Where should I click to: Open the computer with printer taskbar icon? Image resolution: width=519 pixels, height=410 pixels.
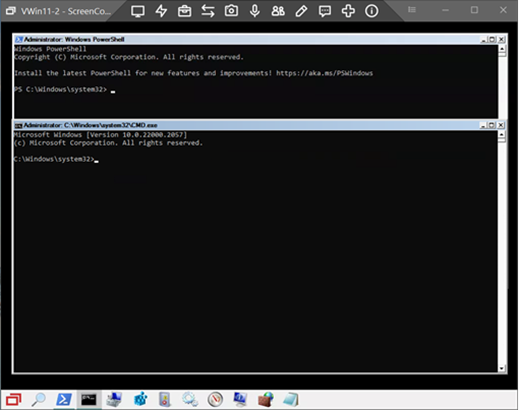click(114, 399)
